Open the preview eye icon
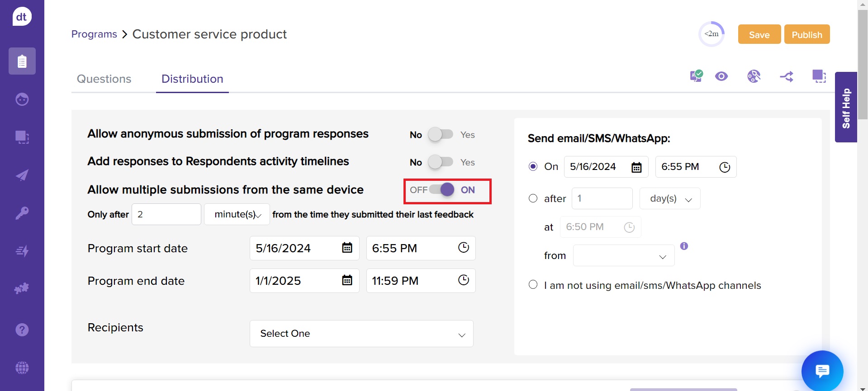 (721, 76)
